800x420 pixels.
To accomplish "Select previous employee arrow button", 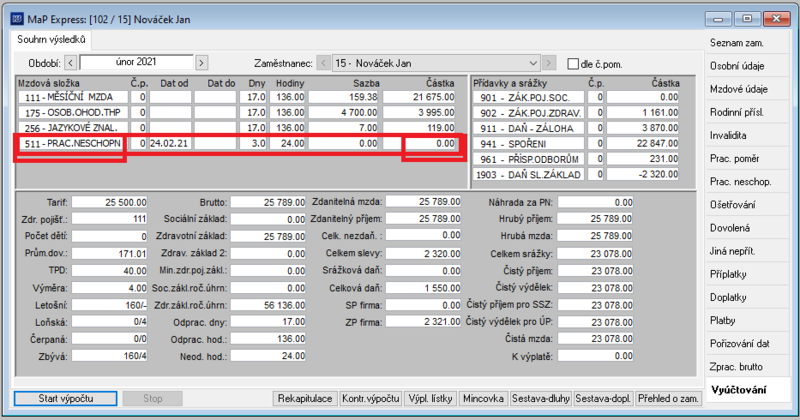I will [323, 63].
